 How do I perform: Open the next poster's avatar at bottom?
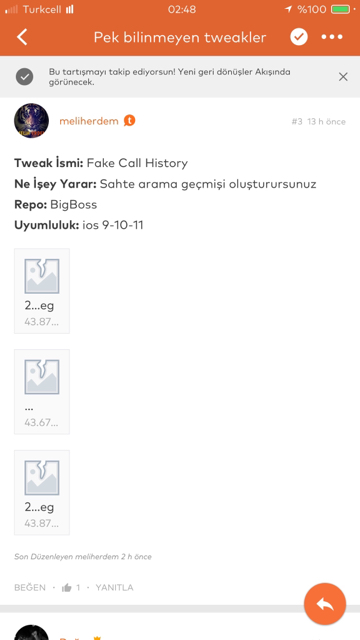(x=31, y=633)
